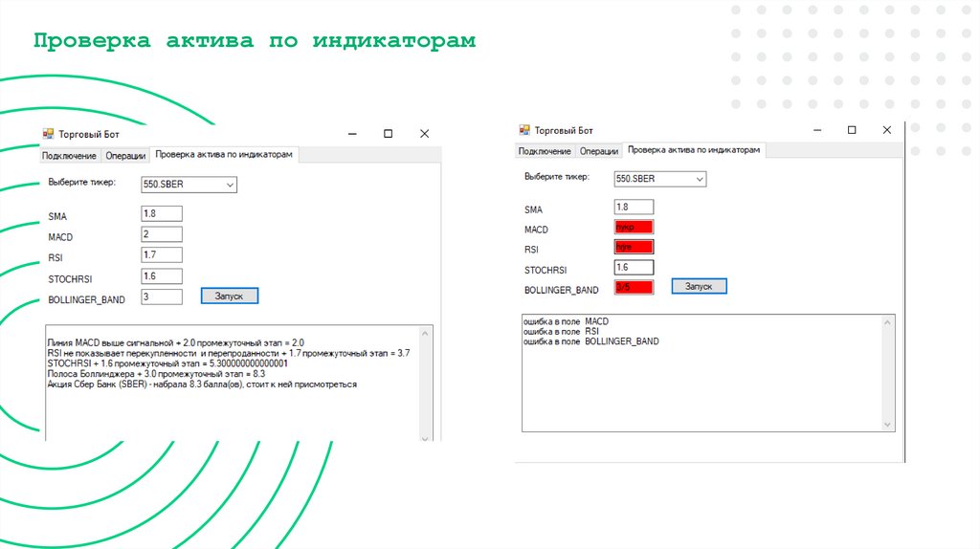This screenshot has width=980, height=549.
Task: Click 'ошибка в поле RSI' line in right window
Action: point(561,332)
